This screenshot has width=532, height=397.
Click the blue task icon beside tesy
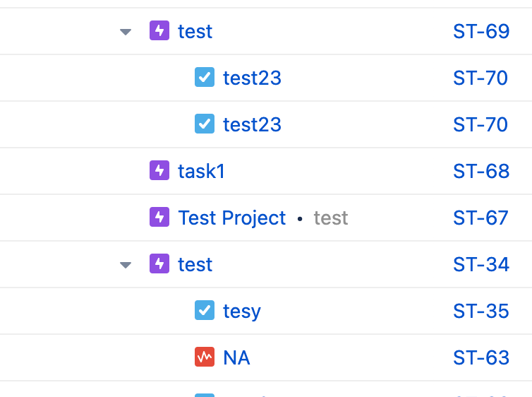[x=205, y=311]
